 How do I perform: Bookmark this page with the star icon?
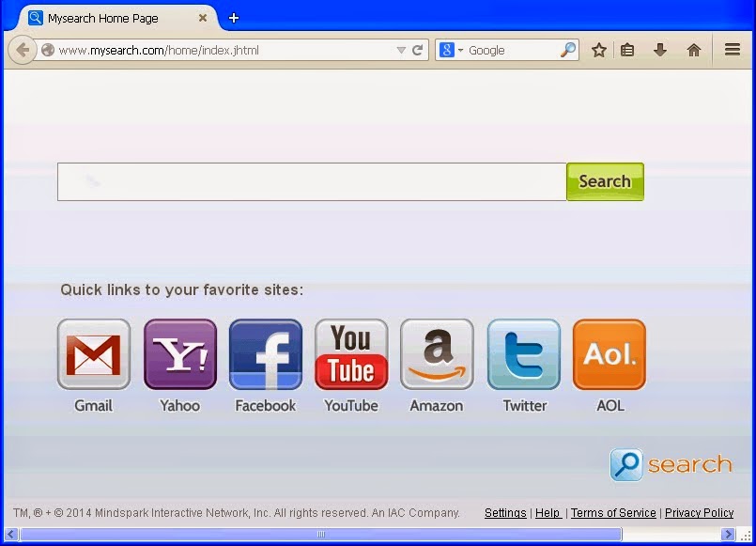[x=599, y=50]
